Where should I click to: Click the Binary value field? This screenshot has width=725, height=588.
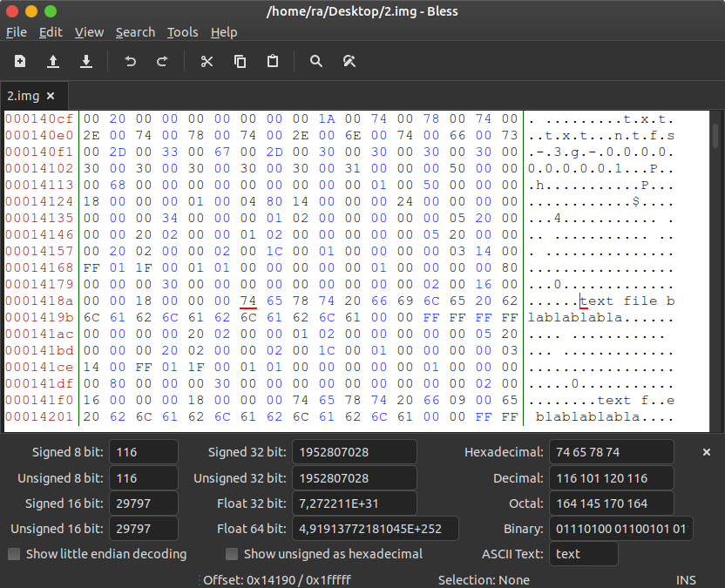coord(621,529)
